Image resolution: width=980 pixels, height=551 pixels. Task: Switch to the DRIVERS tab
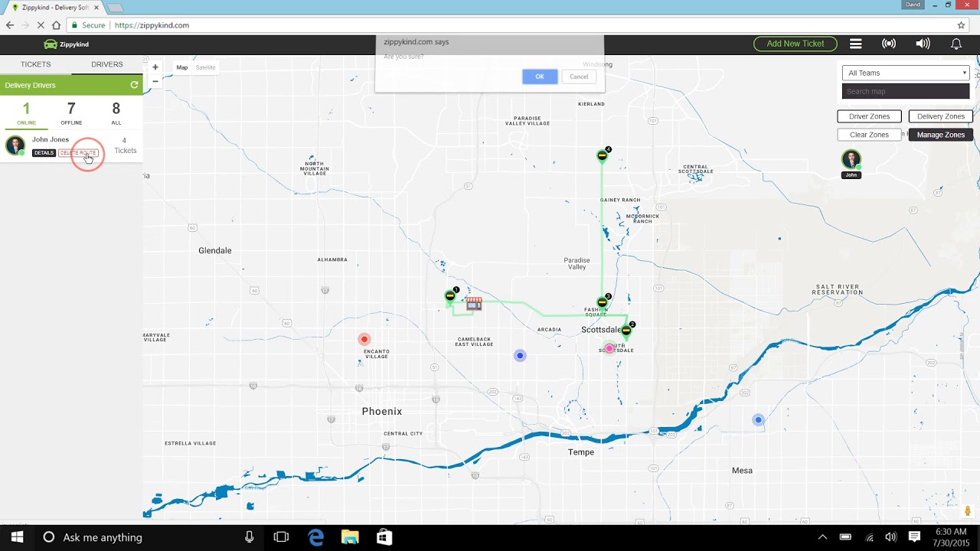click(x=107, y=64)
